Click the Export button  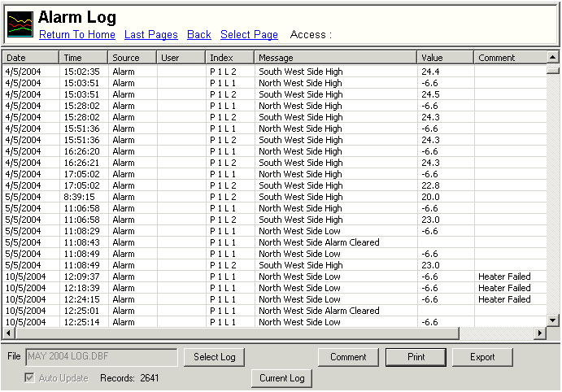[x=482, y=357]
